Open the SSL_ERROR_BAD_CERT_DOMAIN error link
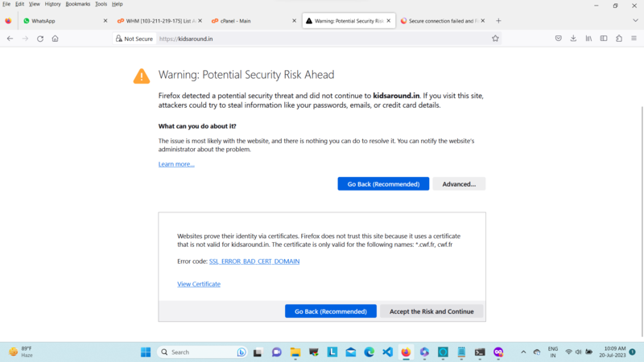 coord(254,261)
